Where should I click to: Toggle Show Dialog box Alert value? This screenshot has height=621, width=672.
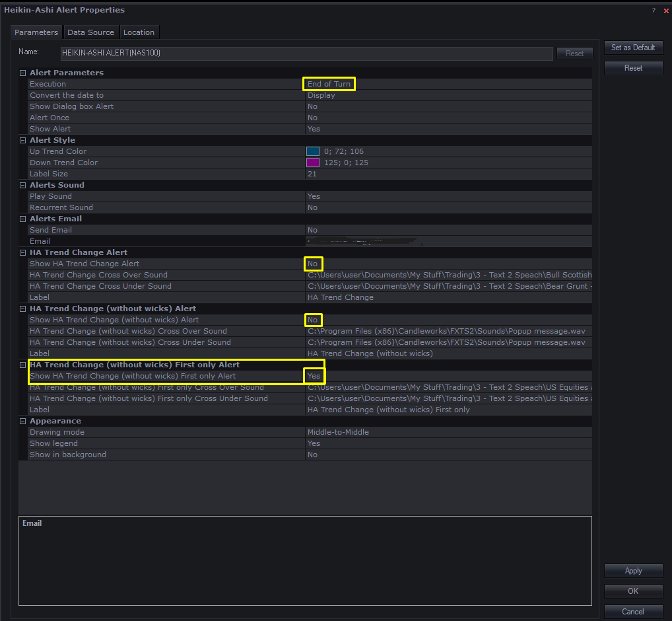click(x=312, y=106)
